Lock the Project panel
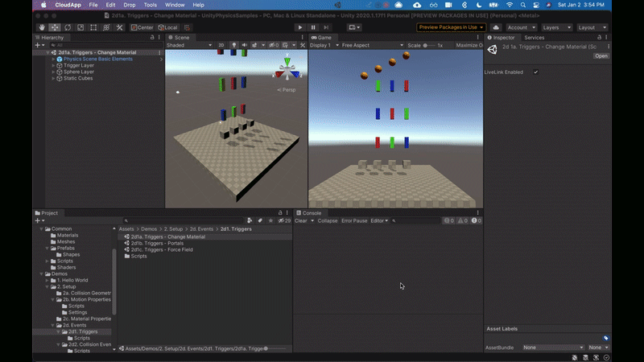Image resolution: width=644 pixels, height=362 pixels. coord(280,212)
